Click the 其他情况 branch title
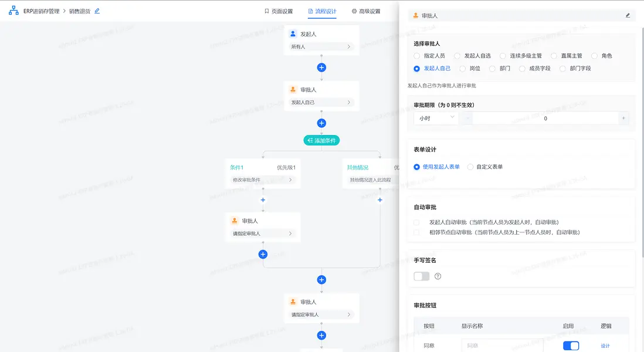 [x=358, y=168]
